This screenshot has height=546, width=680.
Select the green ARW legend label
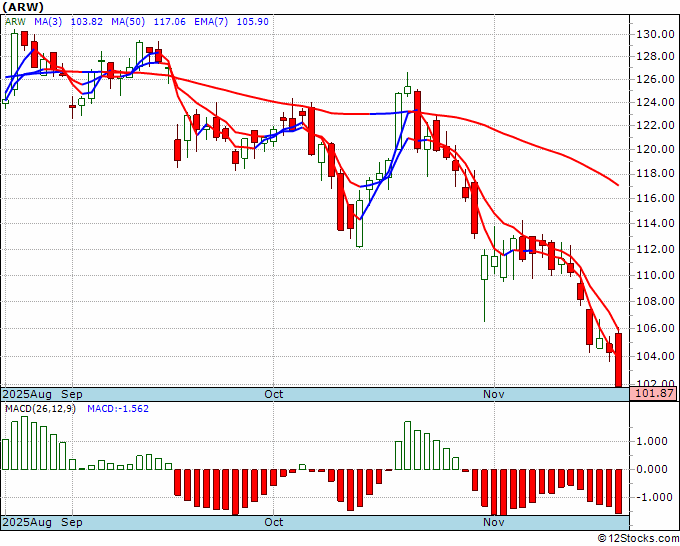coord(16,22)
